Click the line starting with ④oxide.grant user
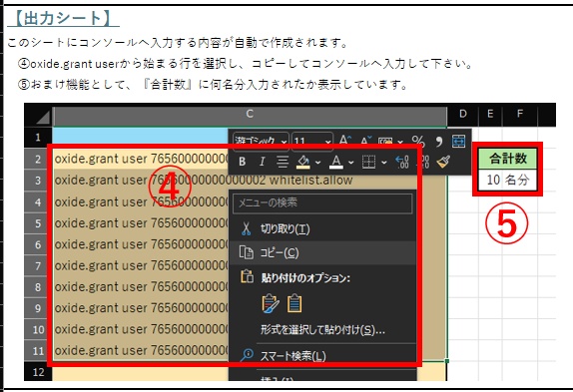 coord(245,64)
